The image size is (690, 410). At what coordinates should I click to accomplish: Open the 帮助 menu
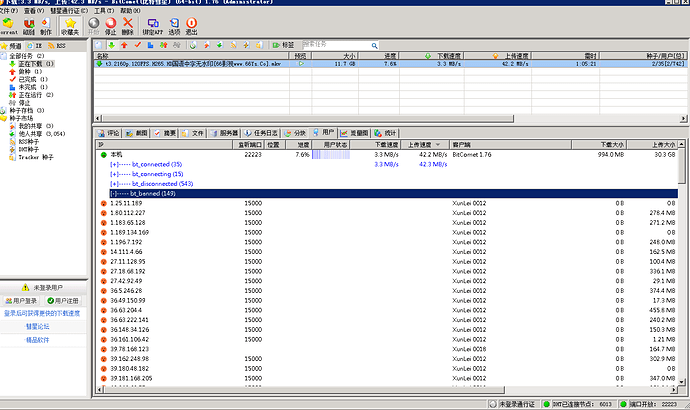130,11
